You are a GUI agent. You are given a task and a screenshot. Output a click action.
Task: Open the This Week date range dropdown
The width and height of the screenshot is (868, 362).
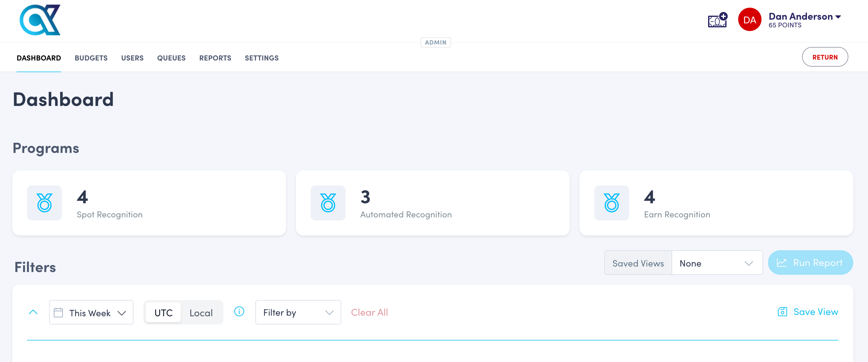pos(91,312)
